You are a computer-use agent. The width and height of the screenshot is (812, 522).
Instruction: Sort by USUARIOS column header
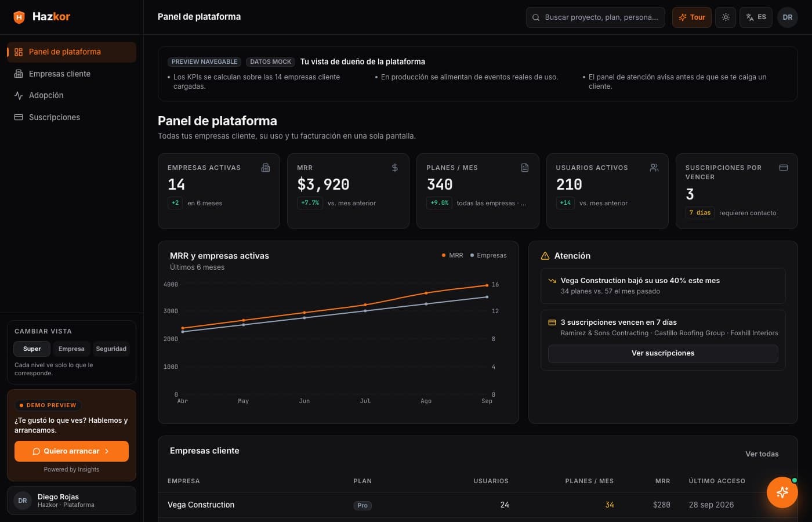[491, 481]
